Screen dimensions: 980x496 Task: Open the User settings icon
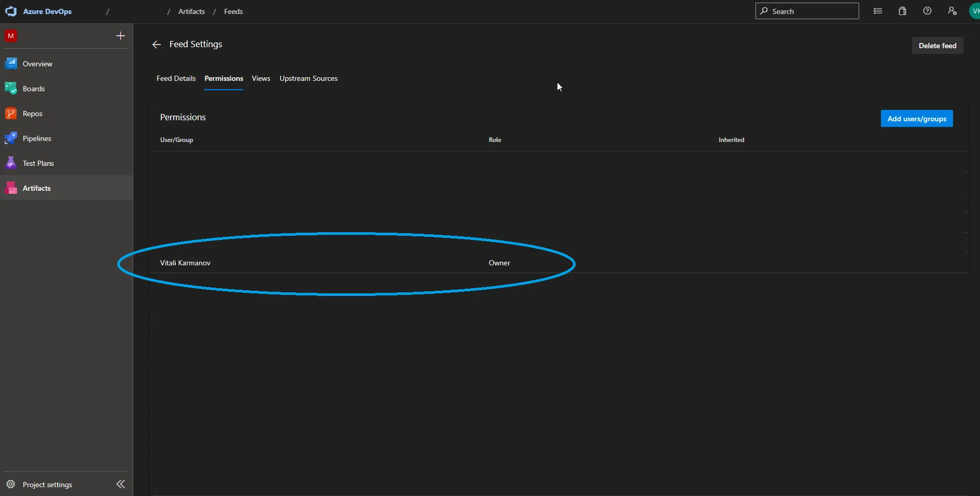(953, 11)
